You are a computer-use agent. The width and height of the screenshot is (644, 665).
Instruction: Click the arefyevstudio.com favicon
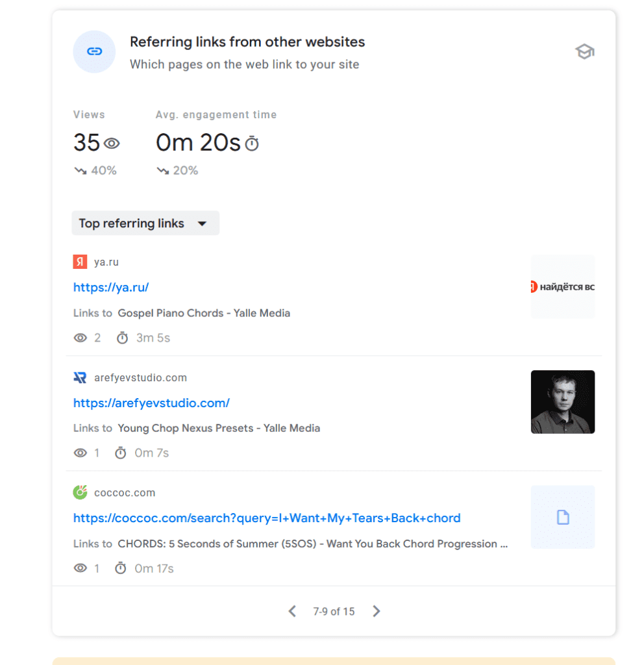coord(80,378)
